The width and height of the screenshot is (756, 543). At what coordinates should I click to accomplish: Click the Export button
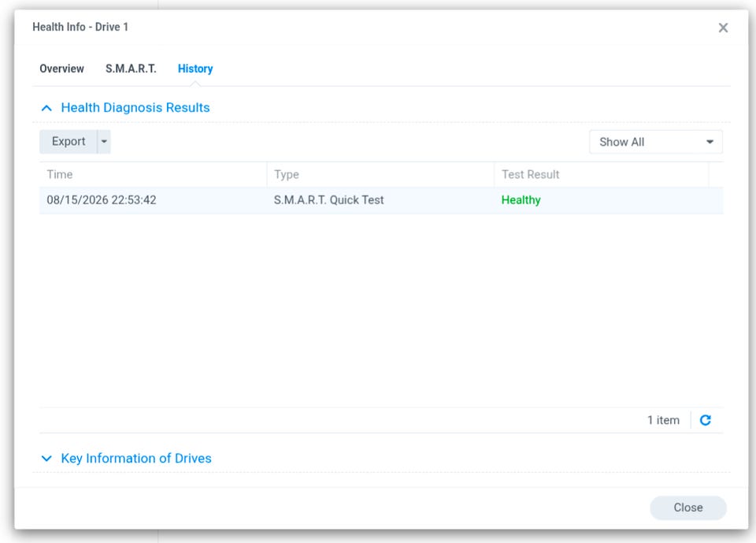tap(69, 141)
